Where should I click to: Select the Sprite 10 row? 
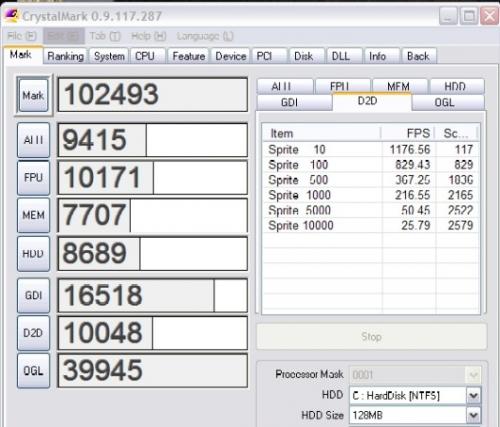pos(371,149)
